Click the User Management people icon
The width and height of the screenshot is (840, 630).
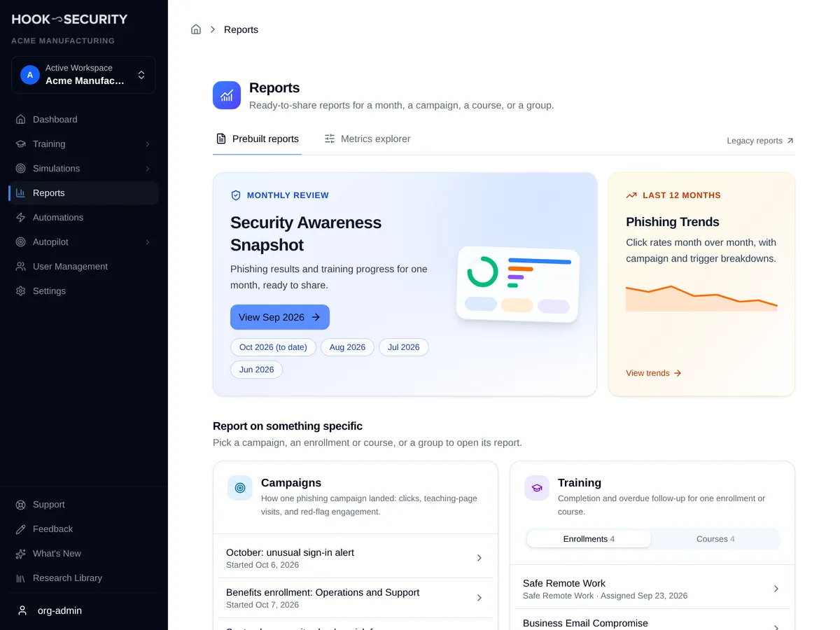pyautogui.click(x=21, y=267)
